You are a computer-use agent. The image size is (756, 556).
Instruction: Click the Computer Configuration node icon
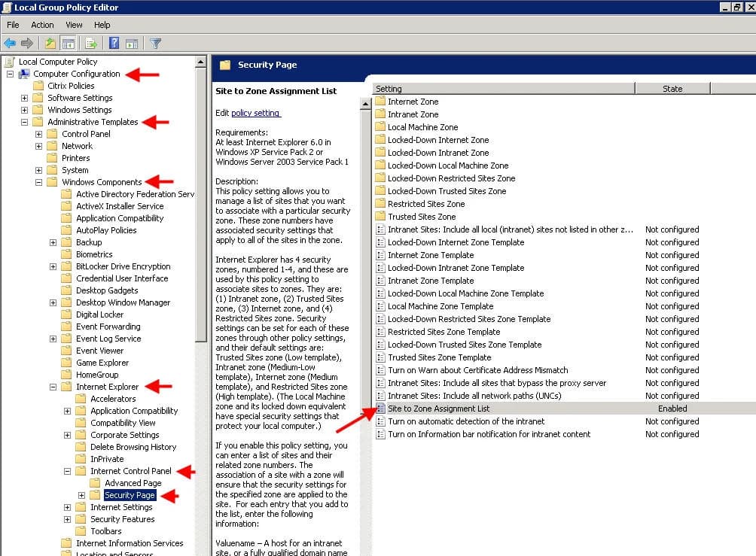pos(24,74)
